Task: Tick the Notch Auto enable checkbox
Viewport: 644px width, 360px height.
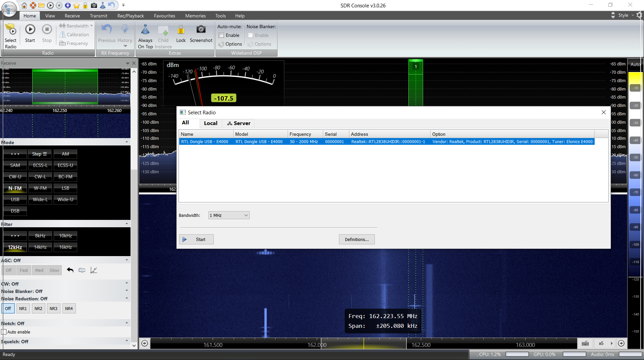Action: (4, 332)
